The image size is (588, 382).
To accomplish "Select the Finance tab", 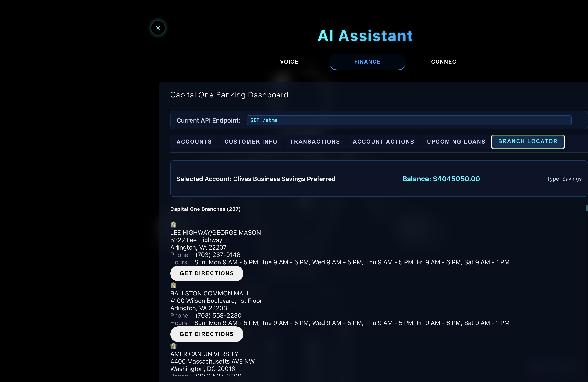I will click(367, 62).
